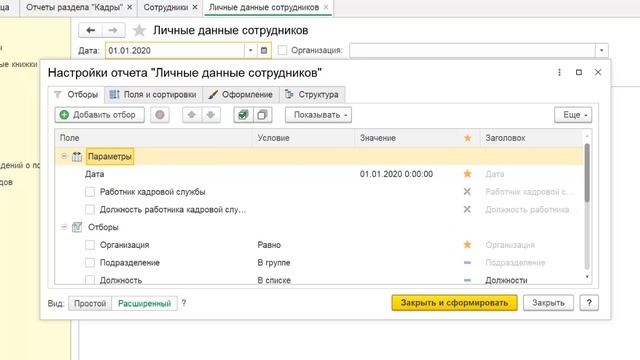
Task: Click the X mark in Должность работника row
Action: pyautogui.click(x=467, y=209)
